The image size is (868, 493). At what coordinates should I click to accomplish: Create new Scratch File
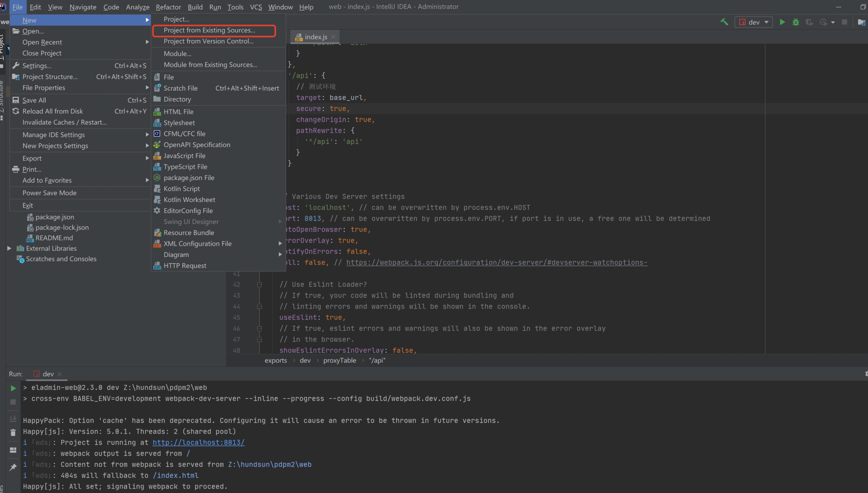218,88
